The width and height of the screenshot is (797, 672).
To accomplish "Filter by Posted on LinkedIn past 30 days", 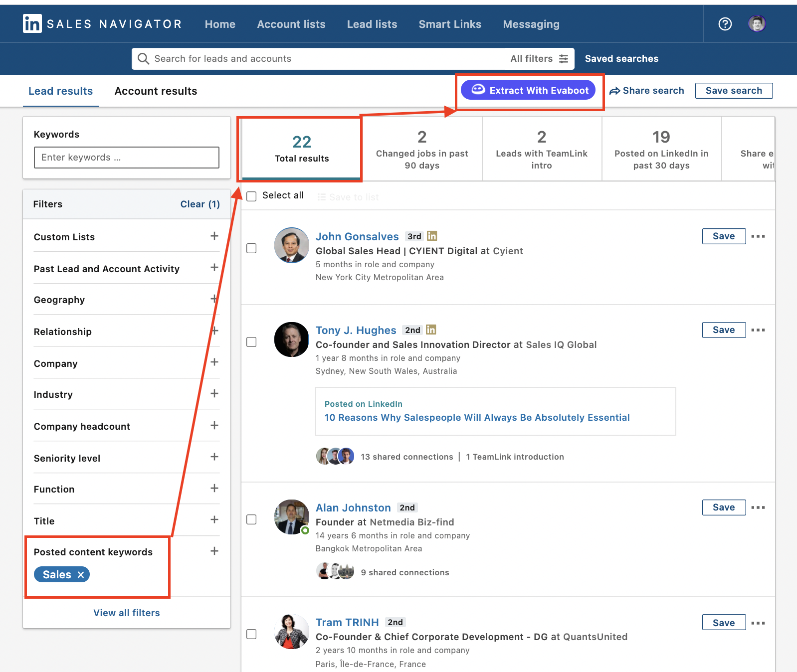I will coord(661,149).
